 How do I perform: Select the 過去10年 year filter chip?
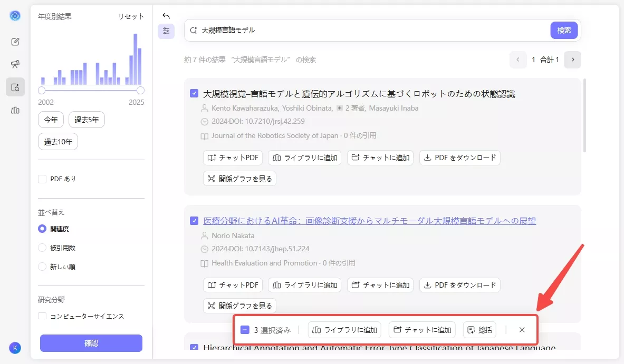pyautogui.click(x=57, y=141)
